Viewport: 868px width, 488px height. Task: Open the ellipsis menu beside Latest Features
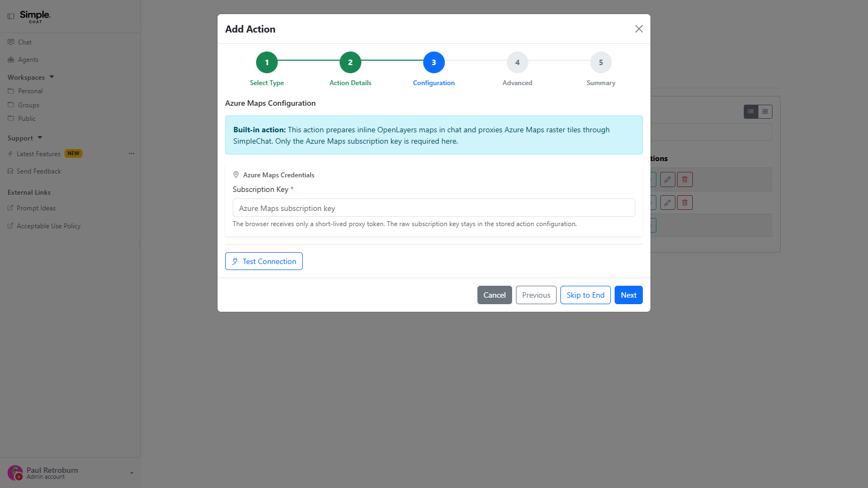(x=131, y=153)
